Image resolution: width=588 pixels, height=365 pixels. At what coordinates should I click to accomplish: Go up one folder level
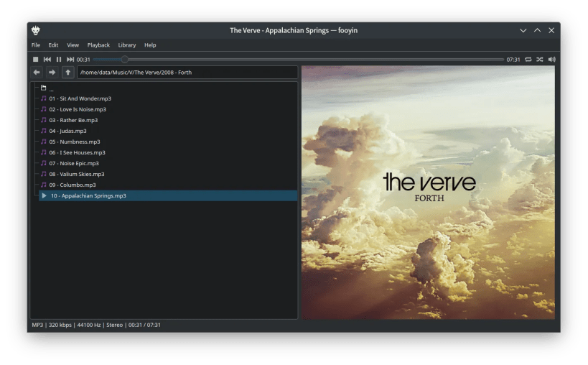pyautogui.click(x=68, y=72)
